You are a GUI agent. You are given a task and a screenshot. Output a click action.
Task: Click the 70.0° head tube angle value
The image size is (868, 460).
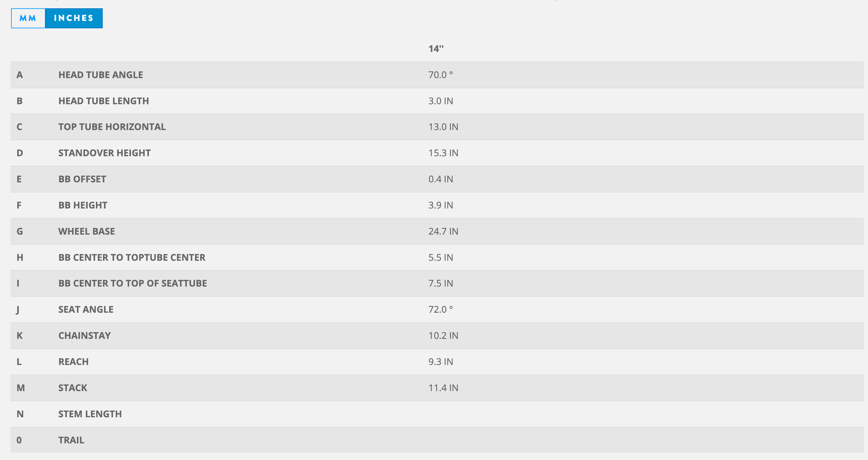pyautogui.click(x=441, y=75)
